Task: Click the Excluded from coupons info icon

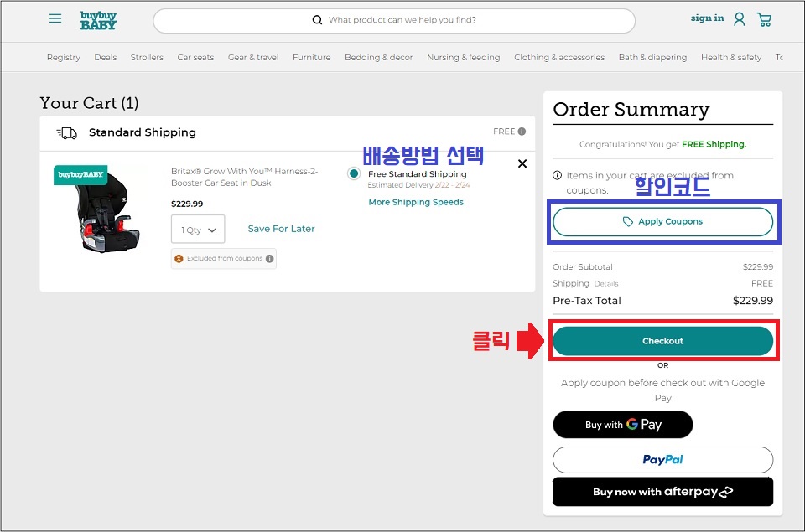Action: [x=269, y=259]
